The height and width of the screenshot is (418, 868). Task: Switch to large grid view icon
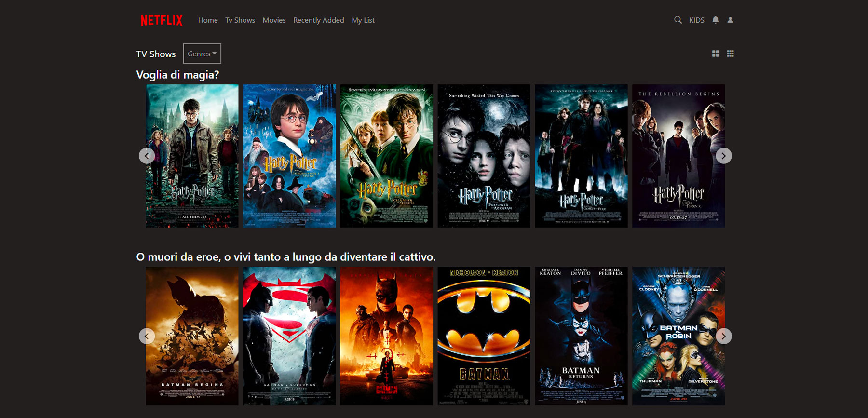click(716, 54)
